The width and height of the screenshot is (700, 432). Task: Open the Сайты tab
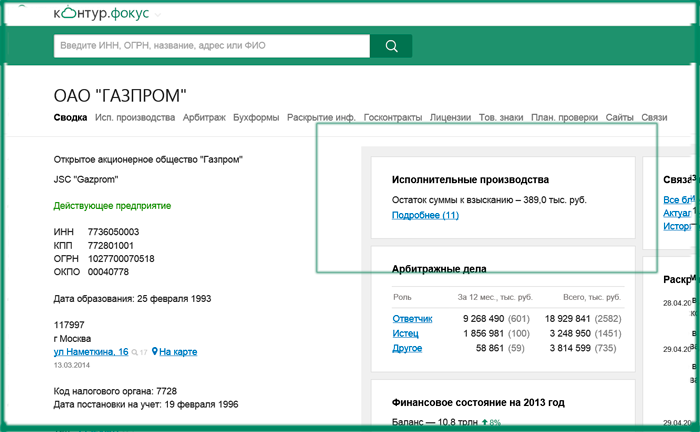pos(619,117)
